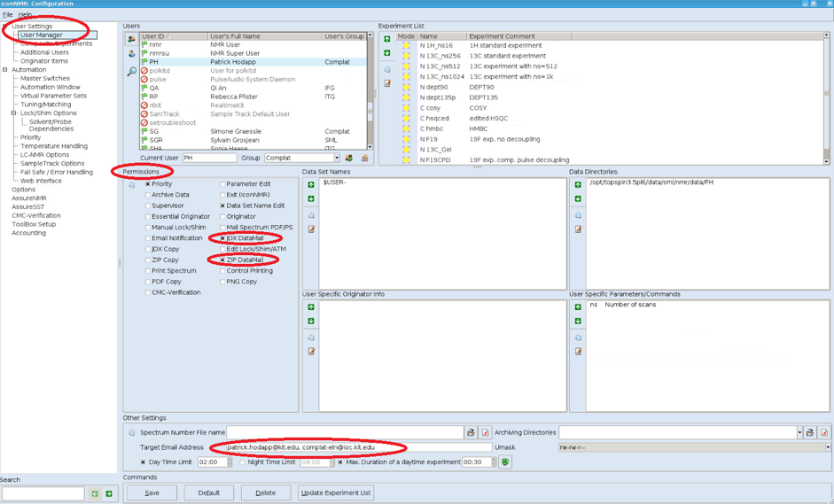Open the File menu
The height and width of the screenshot is (504, 834).
click(x=7, y=15)
